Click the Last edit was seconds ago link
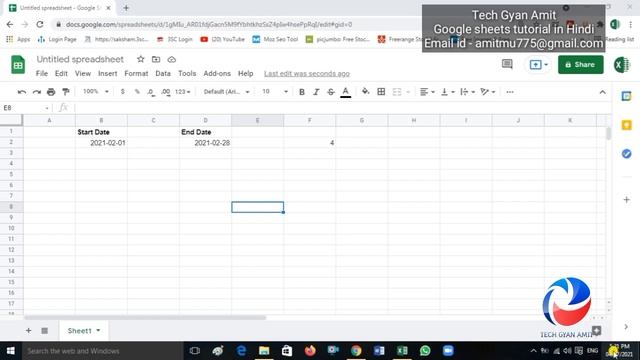This screenshot has width=640, height=360. pyautogui.click(x=307, y=73)
